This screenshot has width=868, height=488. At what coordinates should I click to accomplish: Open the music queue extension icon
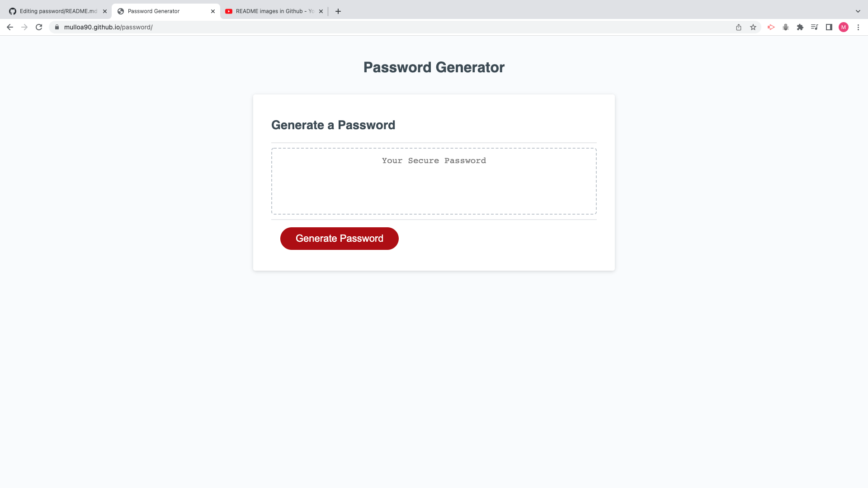[x=814, y=27]
